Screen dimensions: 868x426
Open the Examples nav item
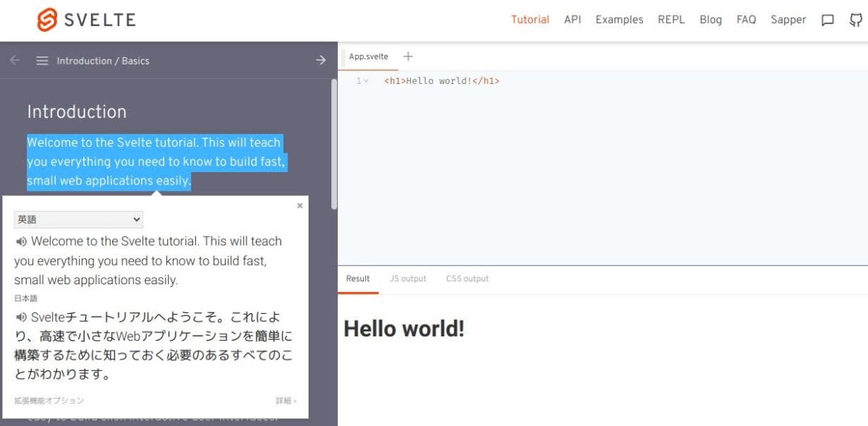tap(619, 20)
